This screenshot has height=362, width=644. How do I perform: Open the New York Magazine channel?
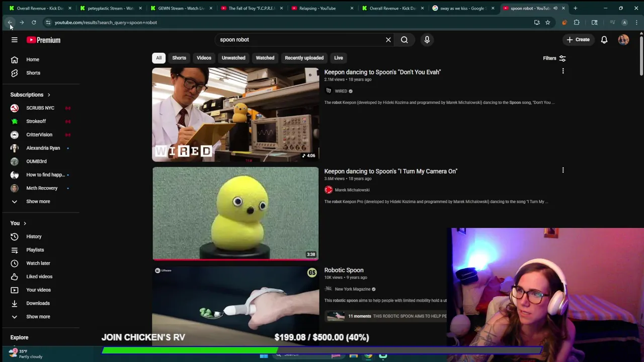coord(352,289)
